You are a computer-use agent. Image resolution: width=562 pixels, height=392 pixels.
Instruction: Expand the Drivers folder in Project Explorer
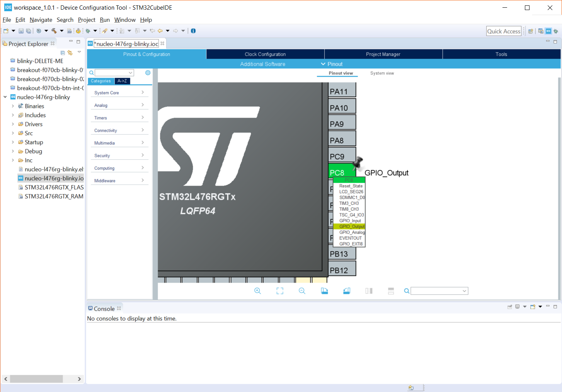point(13,124)
